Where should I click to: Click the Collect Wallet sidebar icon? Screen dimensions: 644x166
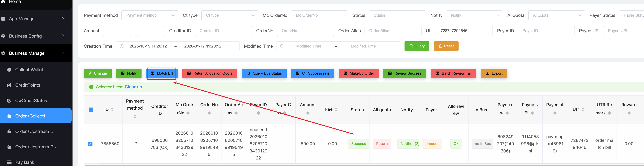pyautogui.click(x=9, y=70)
